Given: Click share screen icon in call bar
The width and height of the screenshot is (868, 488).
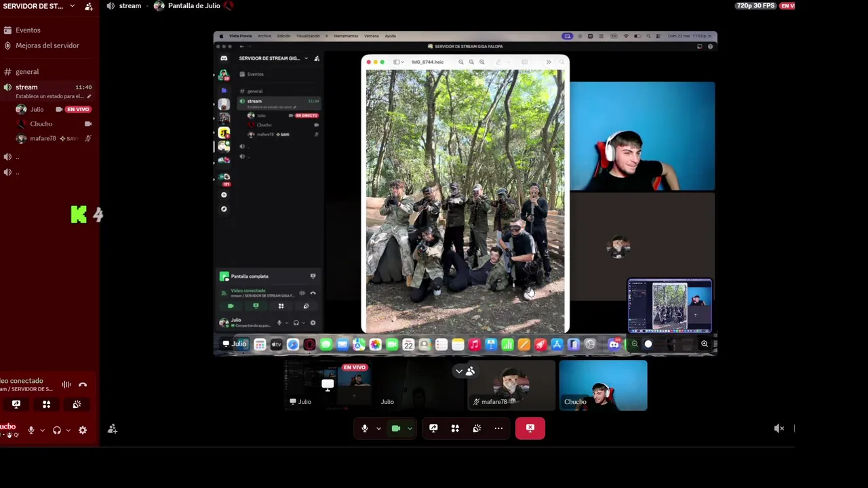Looking at the screenshot, I should coord(433,428).
